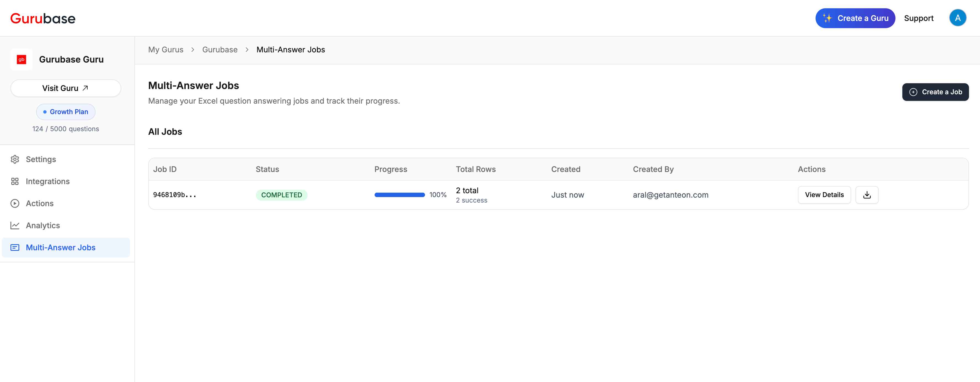980x382 pixels.
Task: Click the Analytics chart icon
Action: coord(15,225)
